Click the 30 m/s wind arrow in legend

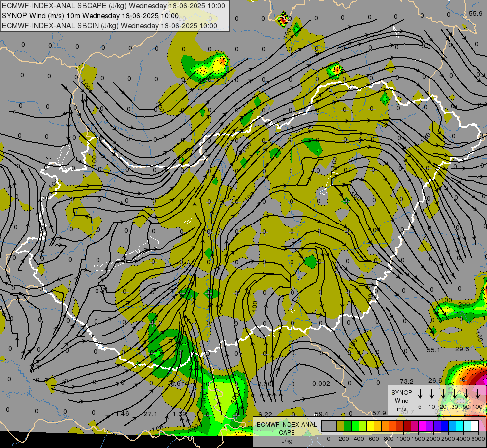point(454,393)
